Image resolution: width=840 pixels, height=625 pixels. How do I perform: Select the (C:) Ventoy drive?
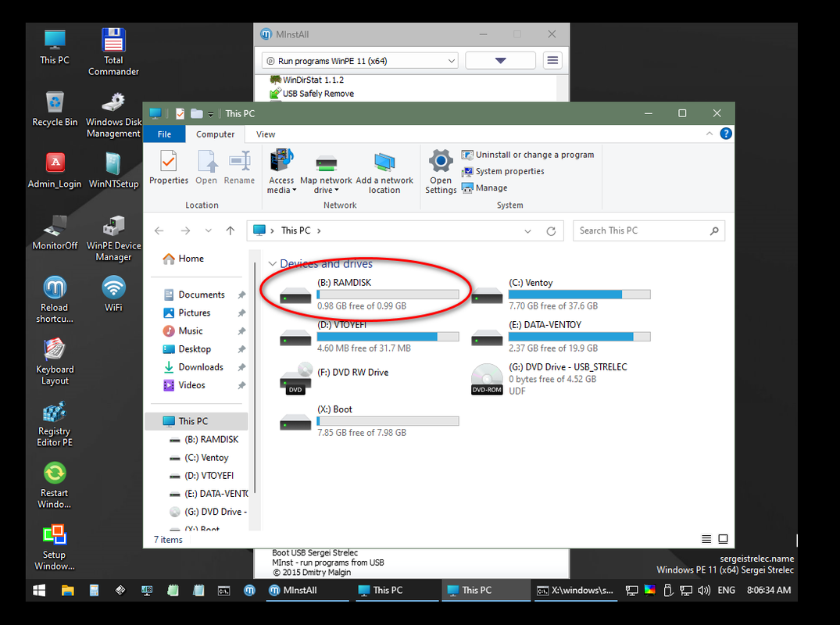pyautogui.click(x=561, y=294)
